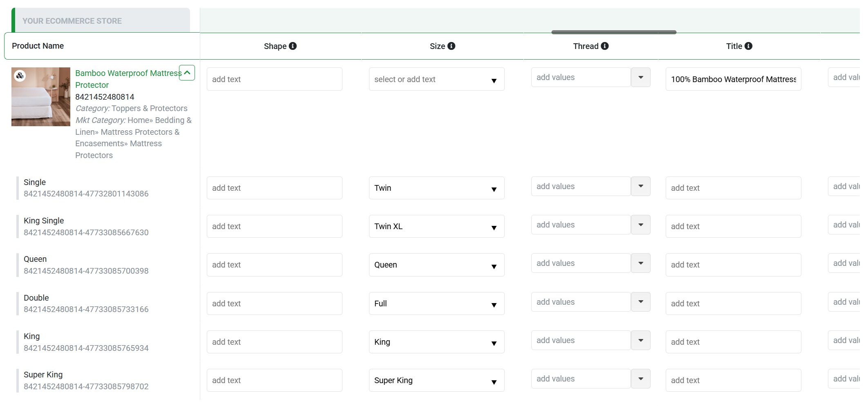Image resolution: width=868 pixels, height=406 pixels.
Task: Open the Size dropdown showing Queen
Action: click(x=436, y=265)
